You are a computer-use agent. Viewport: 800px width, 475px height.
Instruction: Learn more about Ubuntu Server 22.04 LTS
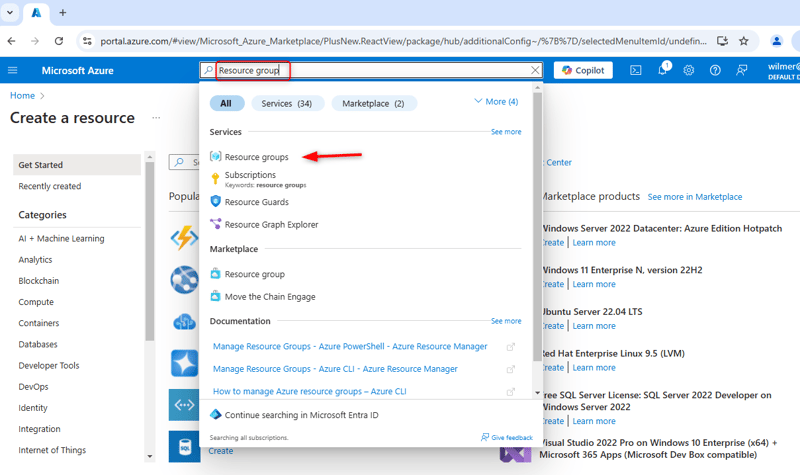[594, 326]
